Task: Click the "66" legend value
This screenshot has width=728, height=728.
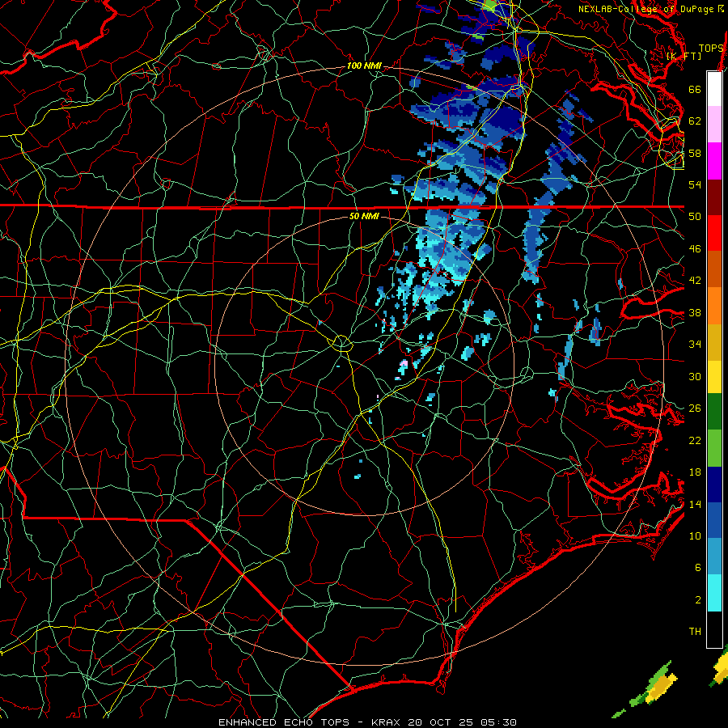Action: (695, 89)
